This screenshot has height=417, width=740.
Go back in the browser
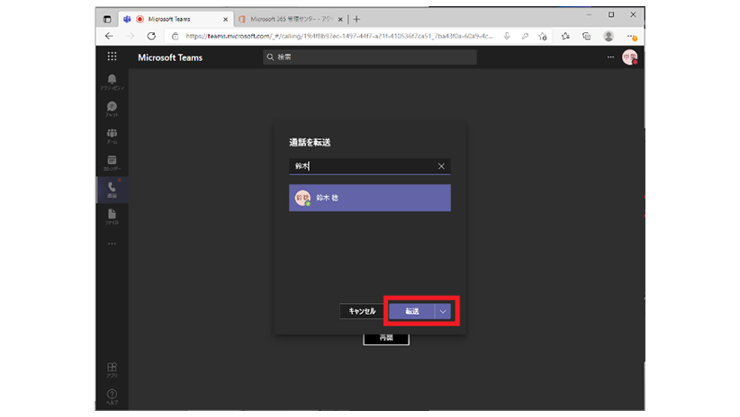[x=109, y=36]
